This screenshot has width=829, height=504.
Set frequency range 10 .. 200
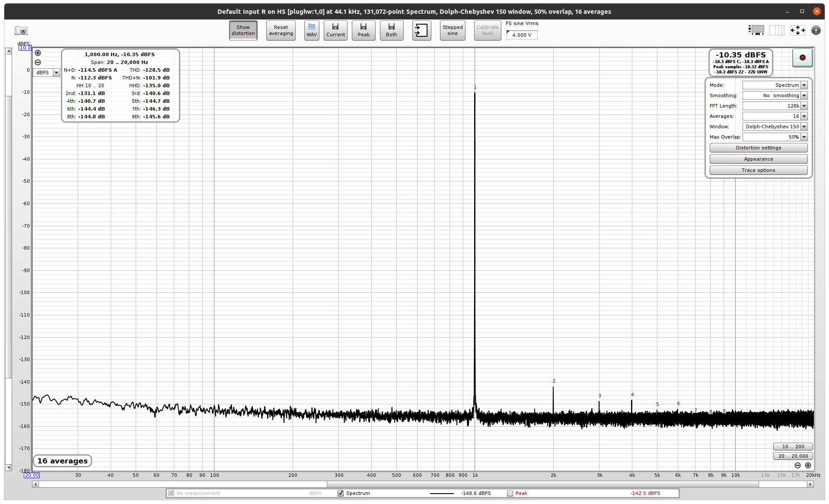click(x=793, y=447)
